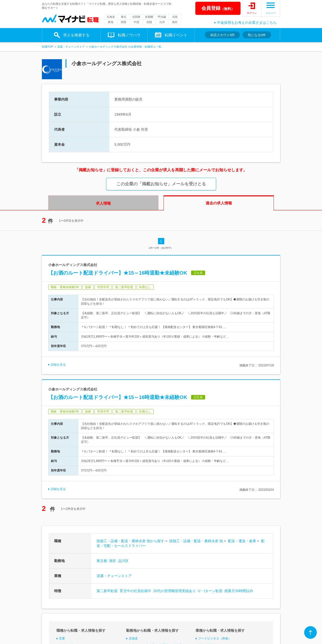322x644 pixels.
Task: Select the 北関東 region link
Action: coord(136,17)
